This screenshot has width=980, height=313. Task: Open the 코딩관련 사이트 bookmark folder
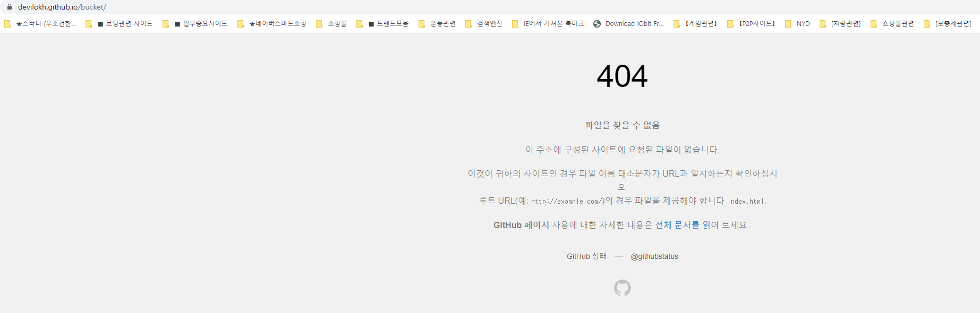[x=119, y=24]
